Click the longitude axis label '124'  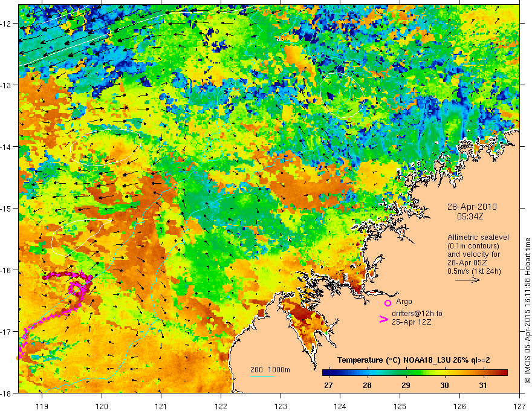340,406
